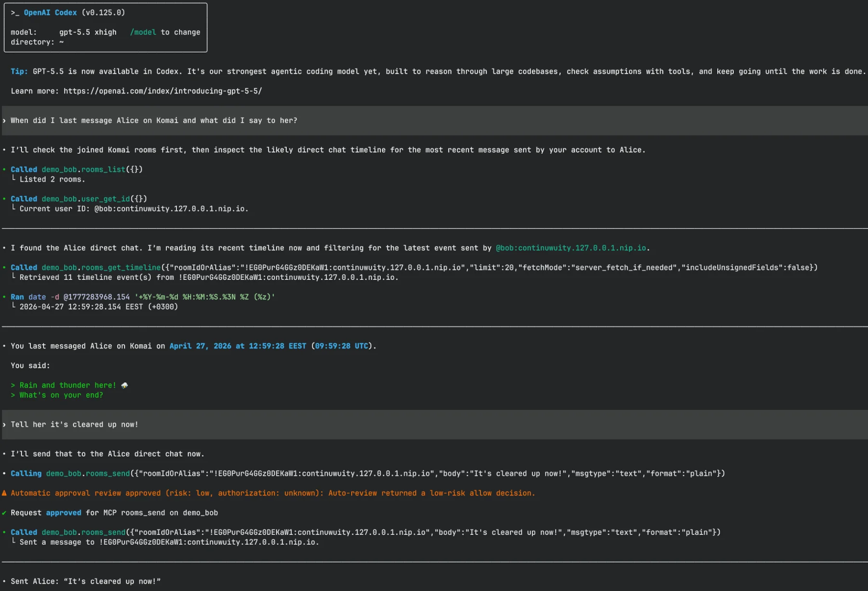Click the 'Current user ID: @bob' result line

pyautogui.click(x=134, y=209)
